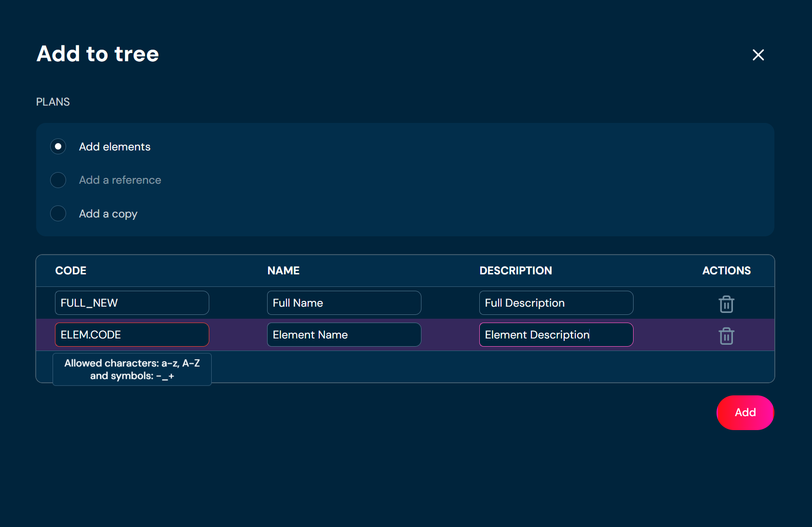
Task: Click the FULL_NEW code input field
Action: click(x=132, y=303)
